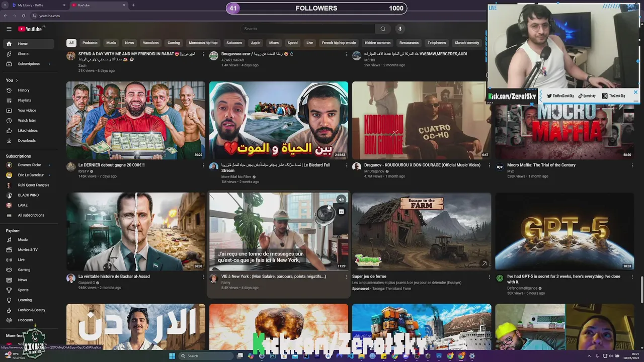Open options menu for Bachar al-Assad video

coord(203,277)
